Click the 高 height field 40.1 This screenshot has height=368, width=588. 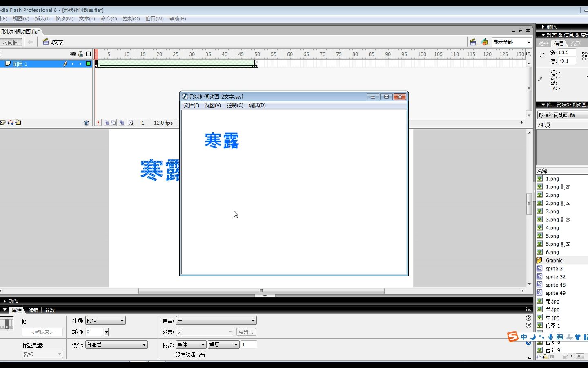point(567,61)
